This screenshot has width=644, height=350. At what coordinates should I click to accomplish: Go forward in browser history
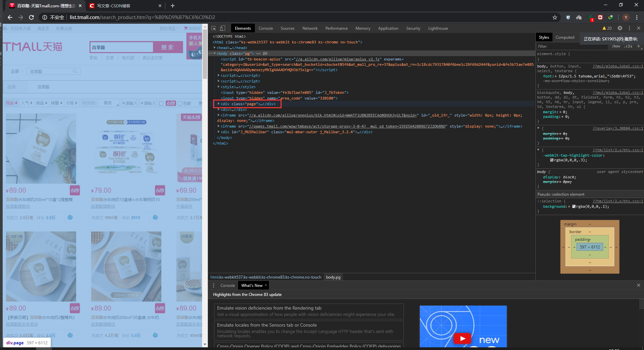(x=21, y=17)
